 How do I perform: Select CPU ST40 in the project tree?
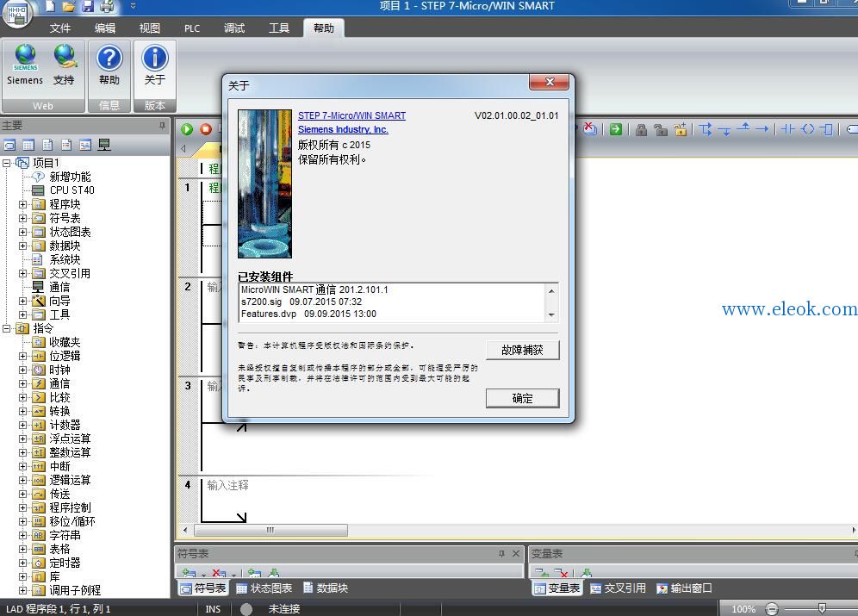coord(71,190)
